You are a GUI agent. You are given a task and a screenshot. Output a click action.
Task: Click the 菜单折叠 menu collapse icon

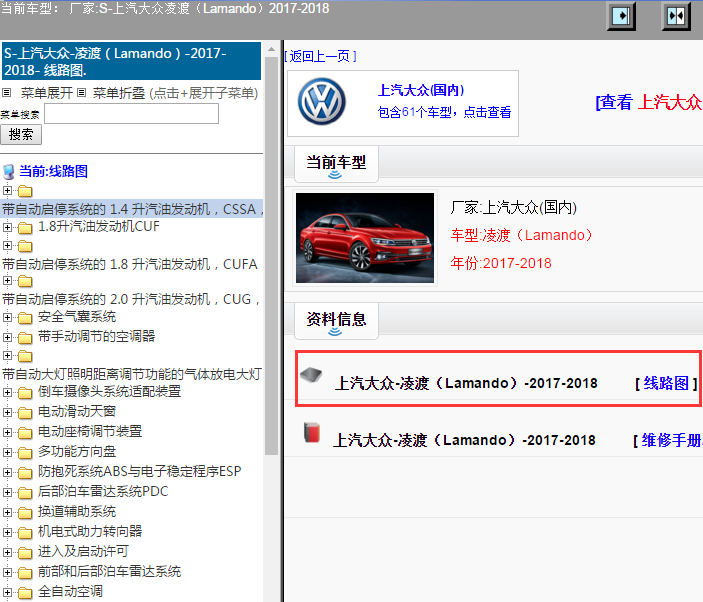click(81, 93)
